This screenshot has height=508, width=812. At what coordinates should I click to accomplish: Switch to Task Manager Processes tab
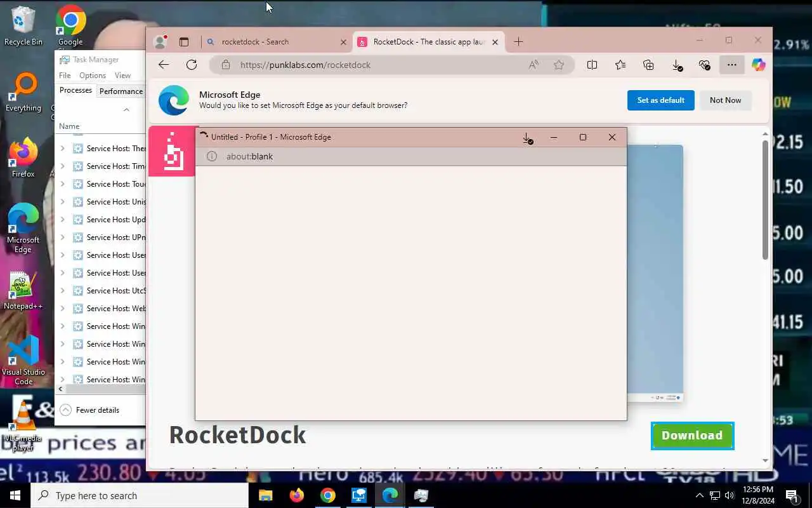tap(75, 91)
